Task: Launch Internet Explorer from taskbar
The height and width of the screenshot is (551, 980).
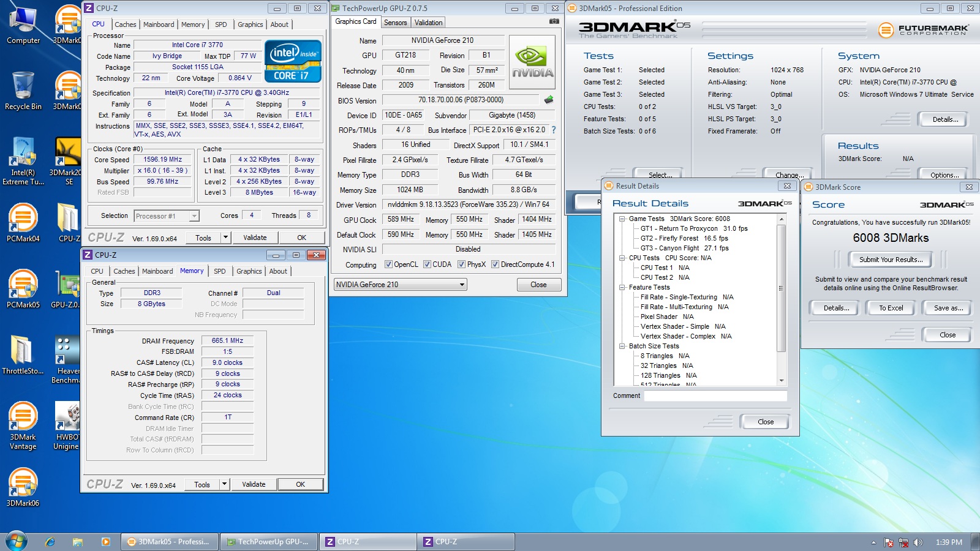Action: coord(50,542)
